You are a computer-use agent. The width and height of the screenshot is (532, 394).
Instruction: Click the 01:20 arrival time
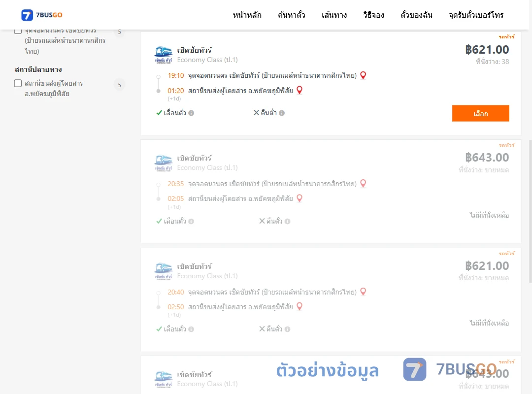(176, 91)
